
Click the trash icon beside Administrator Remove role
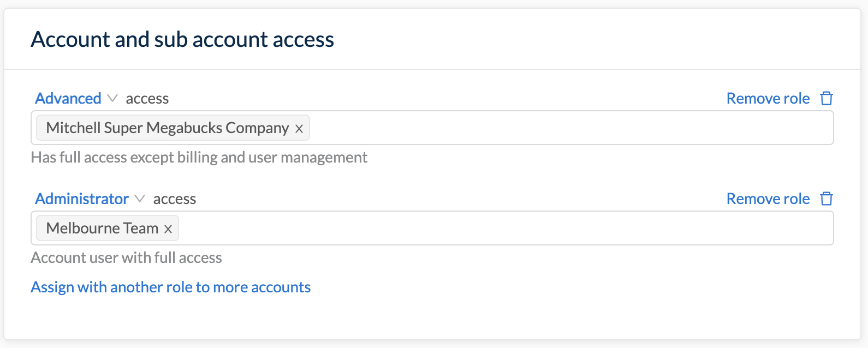(x=827, y=199)
